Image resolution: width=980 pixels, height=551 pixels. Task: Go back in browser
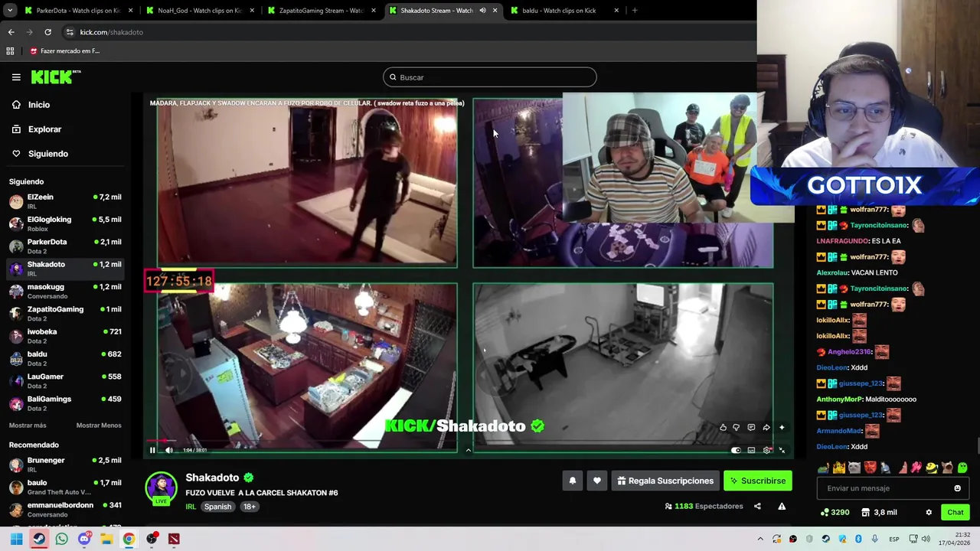11,32
